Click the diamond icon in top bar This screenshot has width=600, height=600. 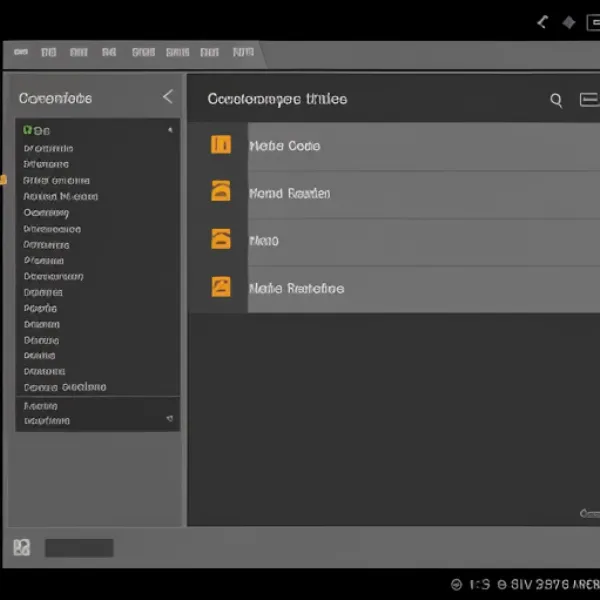[x=569, y=23]
